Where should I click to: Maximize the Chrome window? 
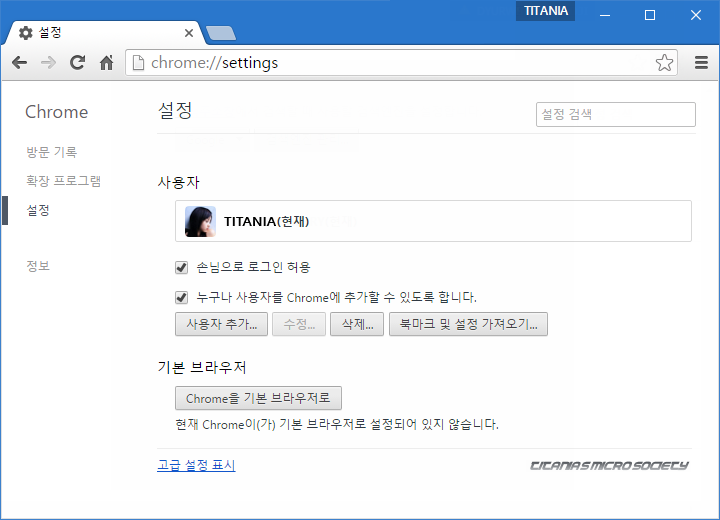coord(650,15)
